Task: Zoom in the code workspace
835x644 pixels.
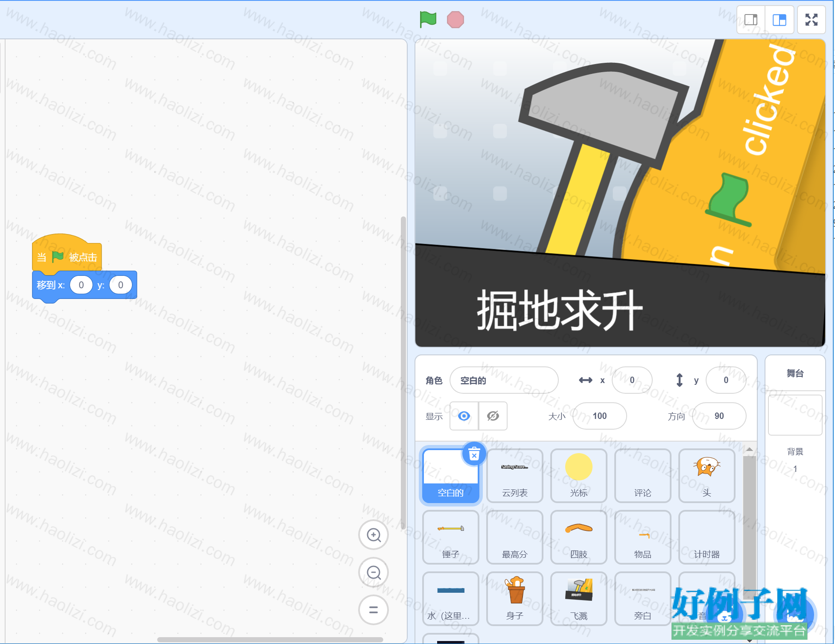Action: (374, 535)
